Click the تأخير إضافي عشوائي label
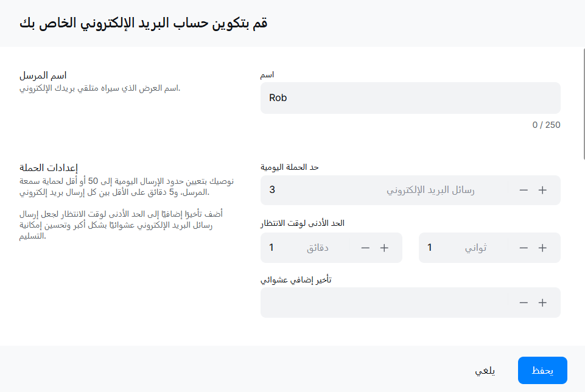The width and height of the screenshot is (585, 392). click(296, 279)
